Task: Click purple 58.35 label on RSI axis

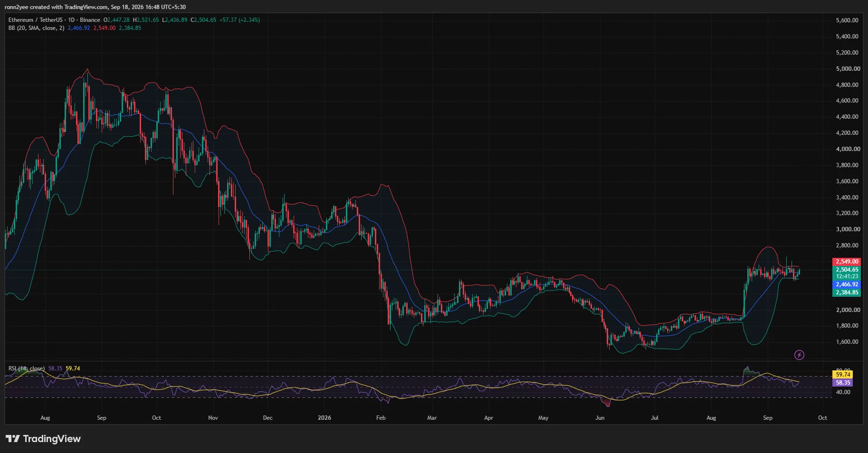Action: tap(843, 383)
